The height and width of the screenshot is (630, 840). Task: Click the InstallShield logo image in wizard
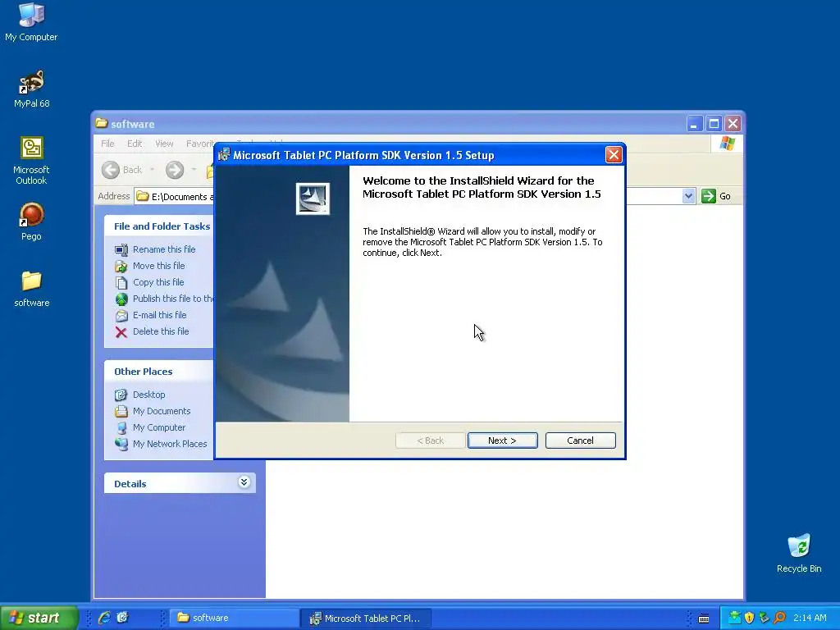point(313,199)
